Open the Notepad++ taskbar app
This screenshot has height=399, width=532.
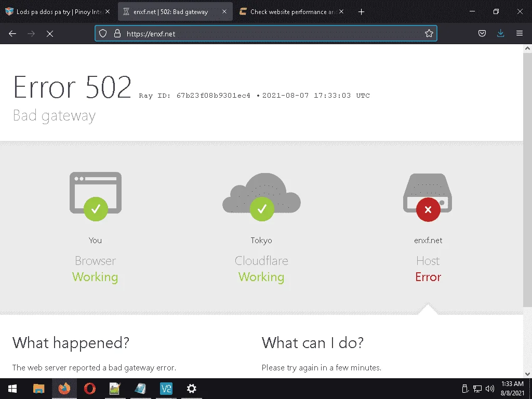click(x=115, y=389)
